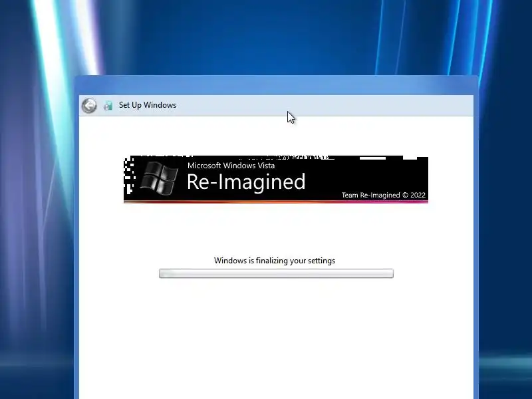Click the 'Microsoft Windows Vista' banner text
532x399 pixels.
tap(231, 166)
